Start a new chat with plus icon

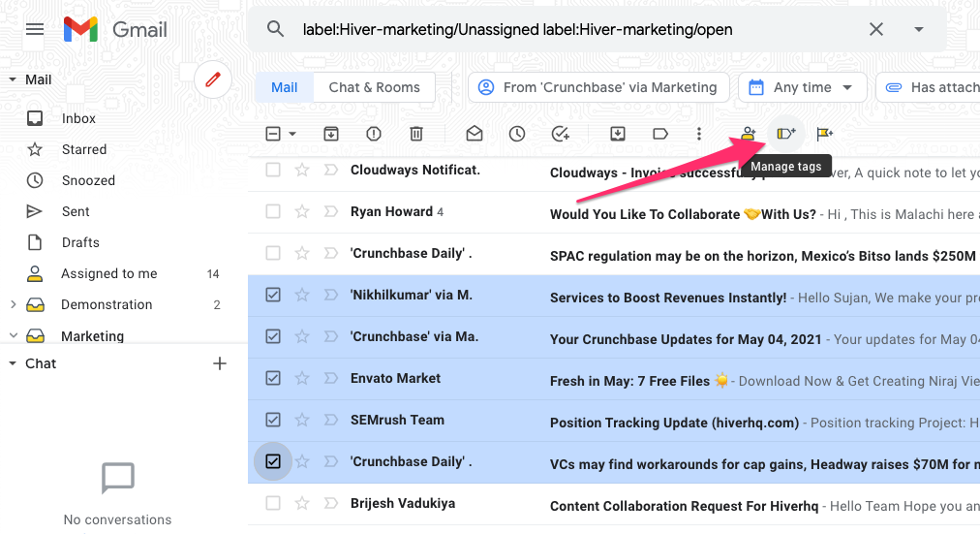click(x=220, y=363)
